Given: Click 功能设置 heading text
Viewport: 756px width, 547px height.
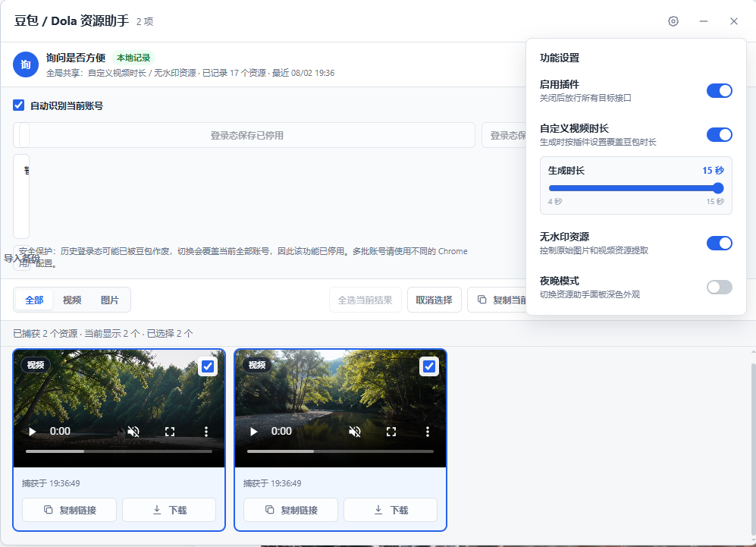Looking at the screenshot, I should click(560, 58).
